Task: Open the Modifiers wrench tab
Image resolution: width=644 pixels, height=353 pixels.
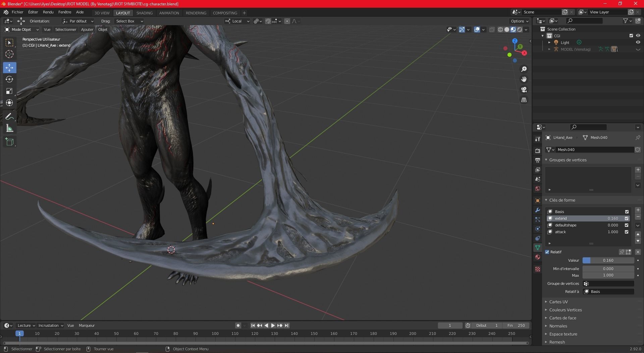Action: [538, 210]
